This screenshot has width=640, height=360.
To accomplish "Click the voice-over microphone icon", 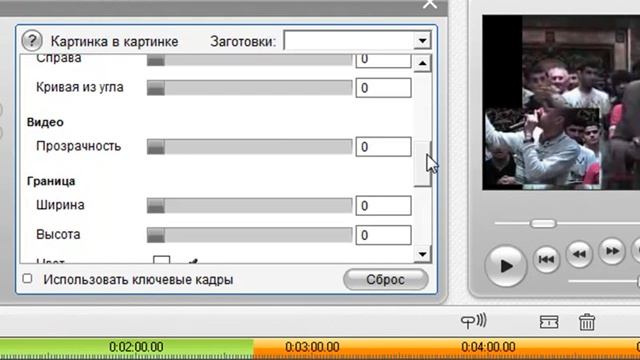I will tap(473, 321).
